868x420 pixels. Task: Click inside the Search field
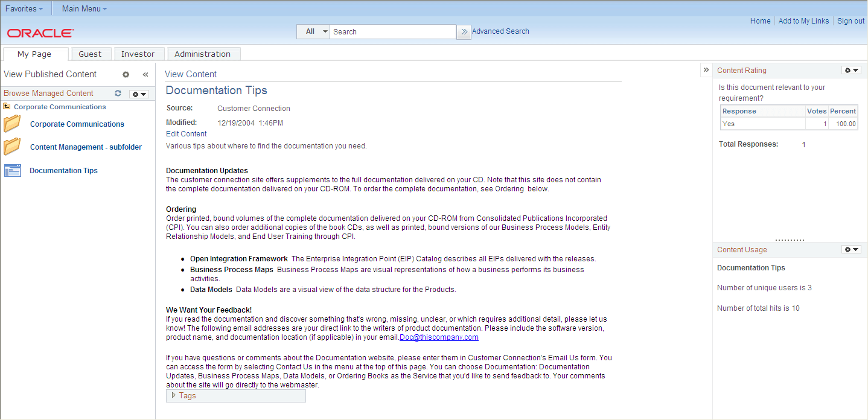coord(392,31)
